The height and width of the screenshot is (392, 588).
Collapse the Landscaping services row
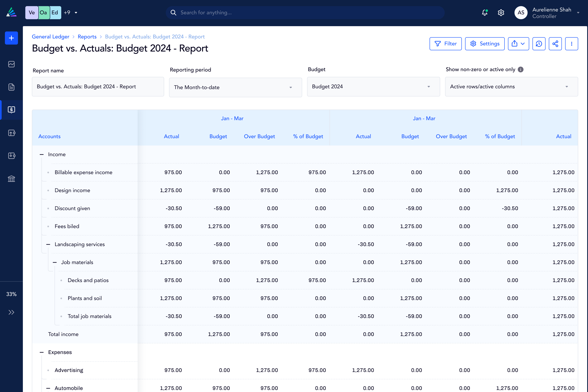tap(48, 244)
